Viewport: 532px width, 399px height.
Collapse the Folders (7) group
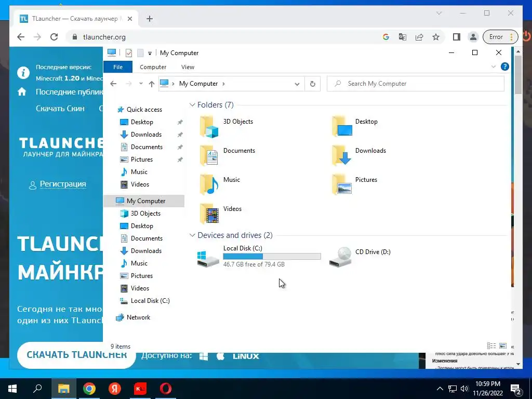click(192, 105)
